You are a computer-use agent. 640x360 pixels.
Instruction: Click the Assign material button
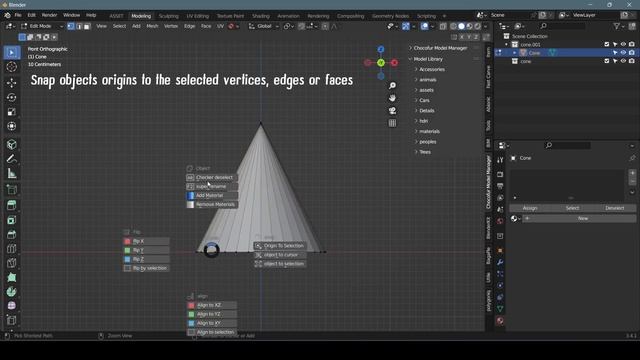click(x=530, y=208)
